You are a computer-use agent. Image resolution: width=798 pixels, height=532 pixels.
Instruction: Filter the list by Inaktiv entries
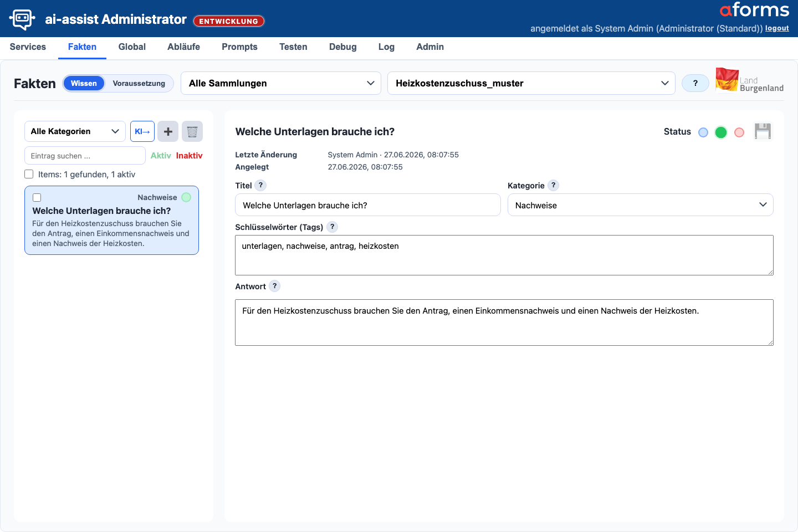point(189,156)
